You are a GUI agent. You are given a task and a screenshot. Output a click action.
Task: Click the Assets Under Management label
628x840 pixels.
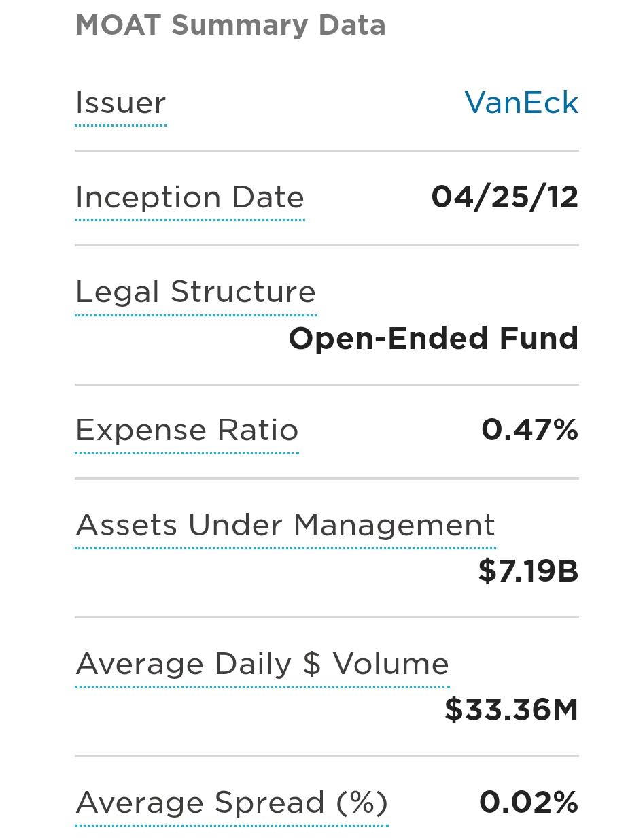[285, 525]
